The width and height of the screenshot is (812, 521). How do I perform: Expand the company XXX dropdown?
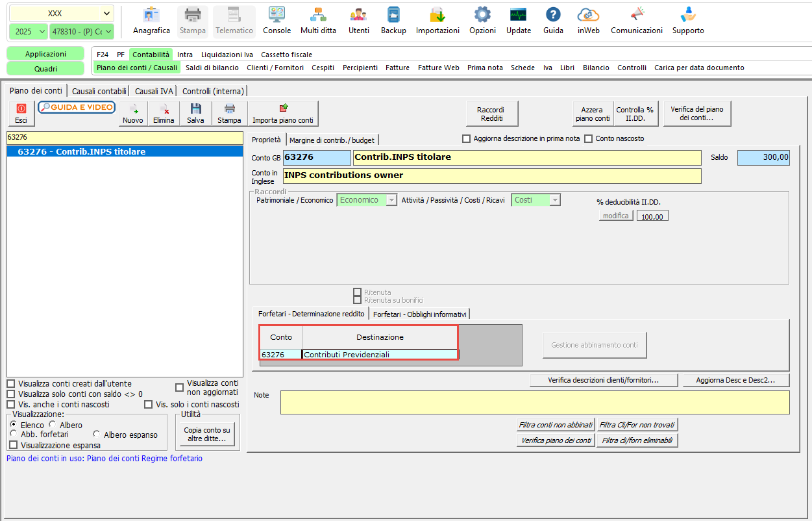62,14
